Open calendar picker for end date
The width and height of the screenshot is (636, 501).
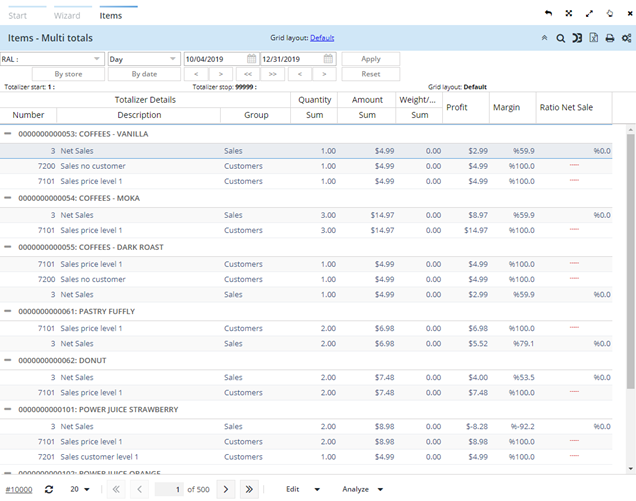328,59
